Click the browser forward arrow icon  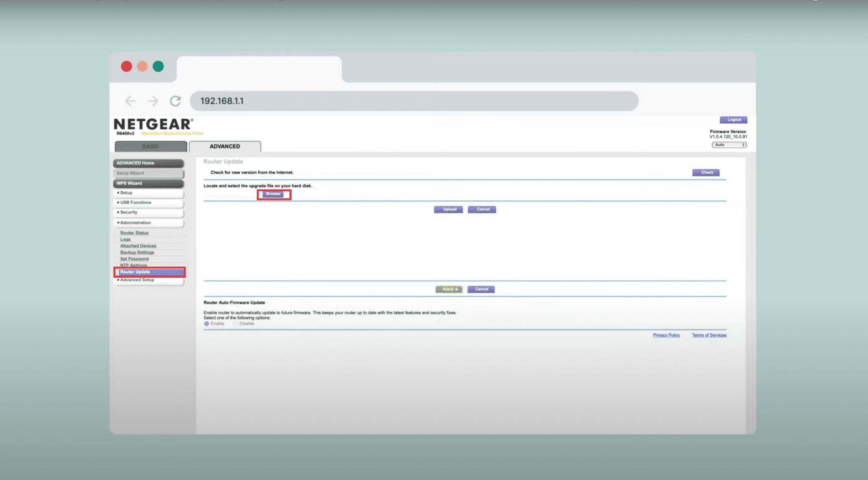153,101
